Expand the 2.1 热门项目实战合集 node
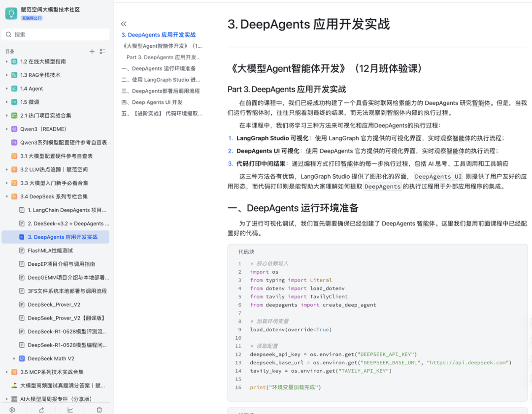The width and height of the screenshot is (532, 414). point(6,116)
